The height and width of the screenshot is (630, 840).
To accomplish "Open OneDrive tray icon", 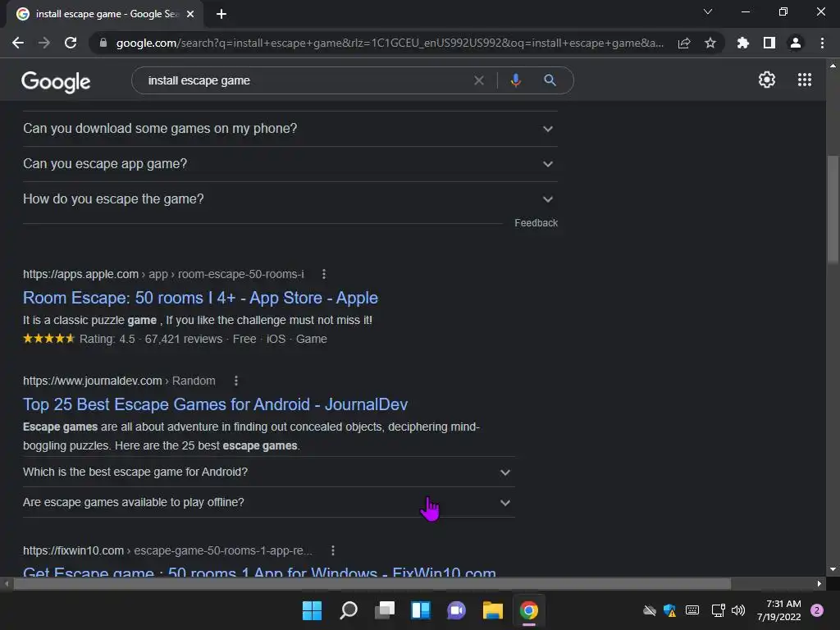I will pyautogui.click(x=650, y=610).
